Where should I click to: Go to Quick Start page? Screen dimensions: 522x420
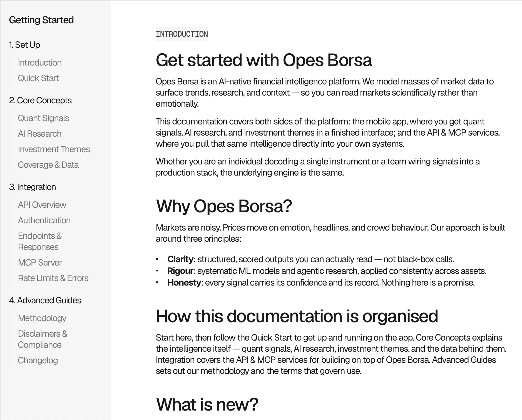(38, 78)
